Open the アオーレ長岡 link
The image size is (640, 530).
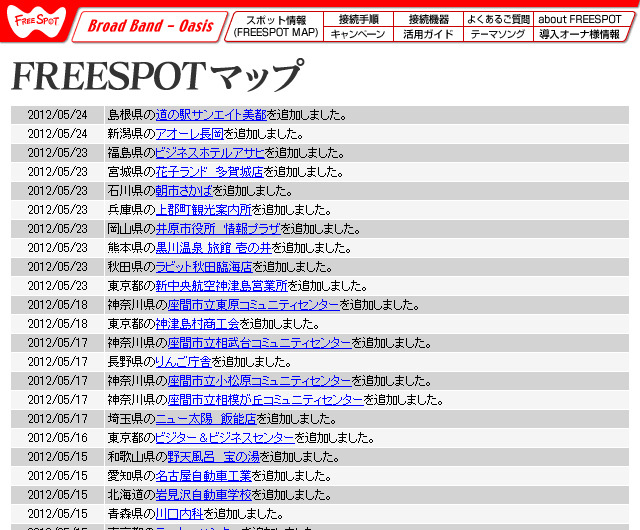190,134
